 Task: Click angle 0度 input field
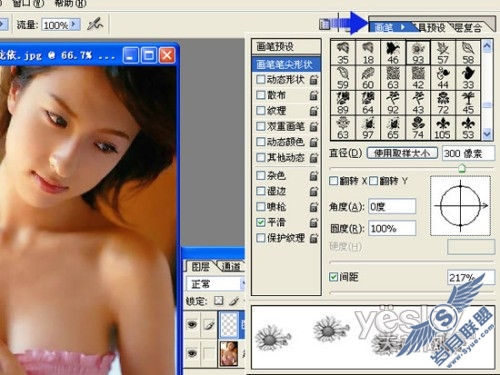[392, 207]
